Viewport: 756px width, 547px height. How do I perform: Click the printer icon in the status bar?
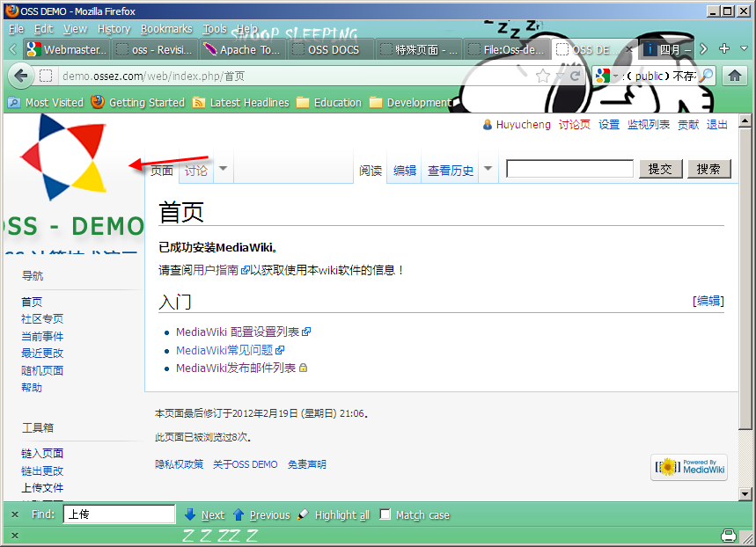pos(729,536)
